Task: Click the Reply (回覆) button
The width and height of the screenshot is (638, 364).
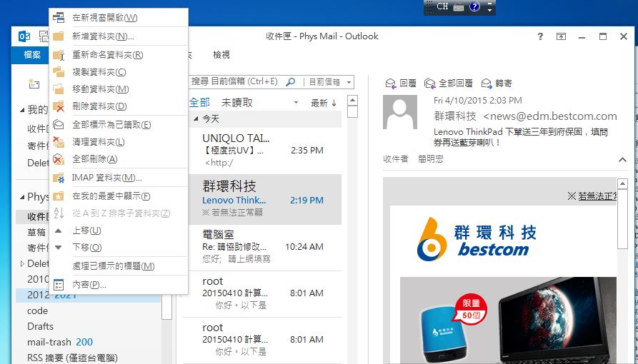Action: click(400, 84)
